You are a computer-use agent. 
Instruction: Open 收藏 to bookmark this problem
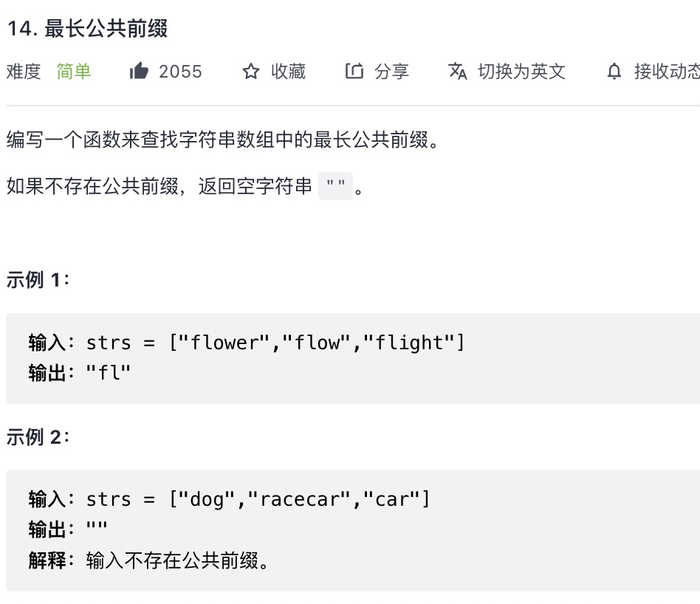pyautogui.click(x=289, y=72)
